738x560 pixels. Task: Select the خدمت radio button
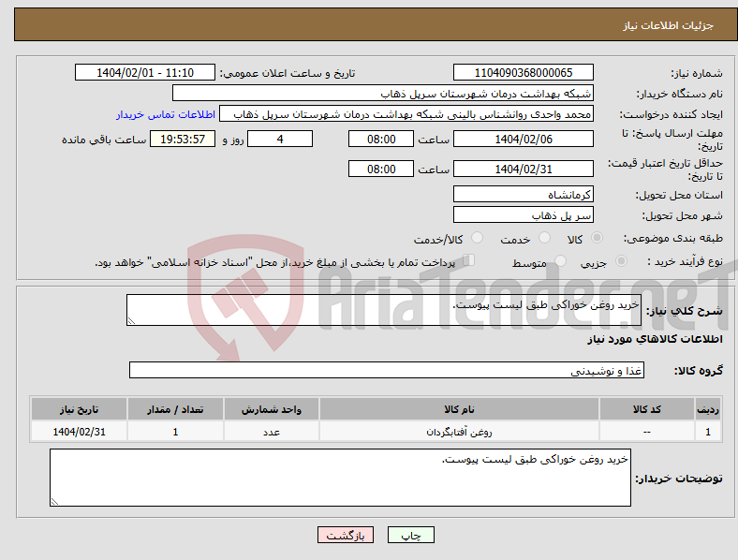(544, 238)
